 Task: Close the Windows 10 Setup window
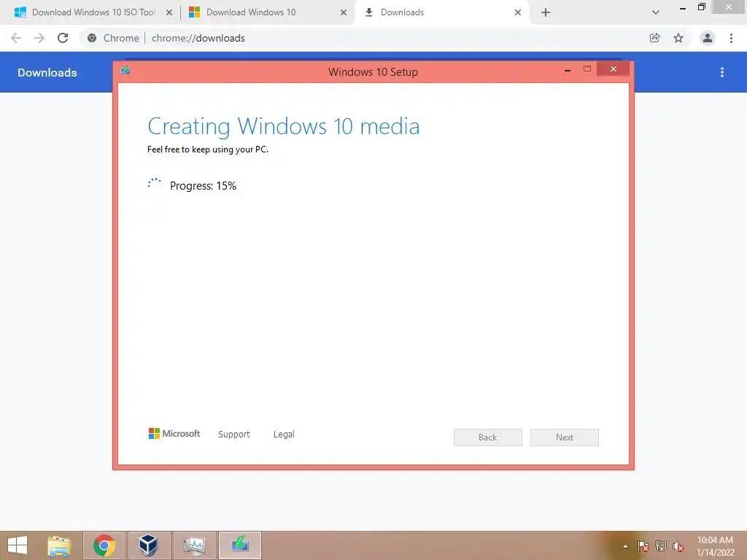[613, 69]
